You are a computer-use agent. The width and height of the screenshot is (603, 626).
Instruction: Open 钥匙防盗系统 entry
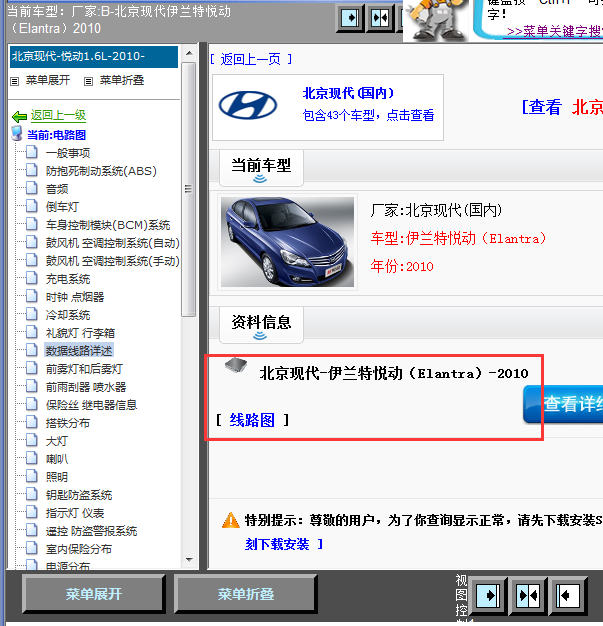tap(79, 495)
